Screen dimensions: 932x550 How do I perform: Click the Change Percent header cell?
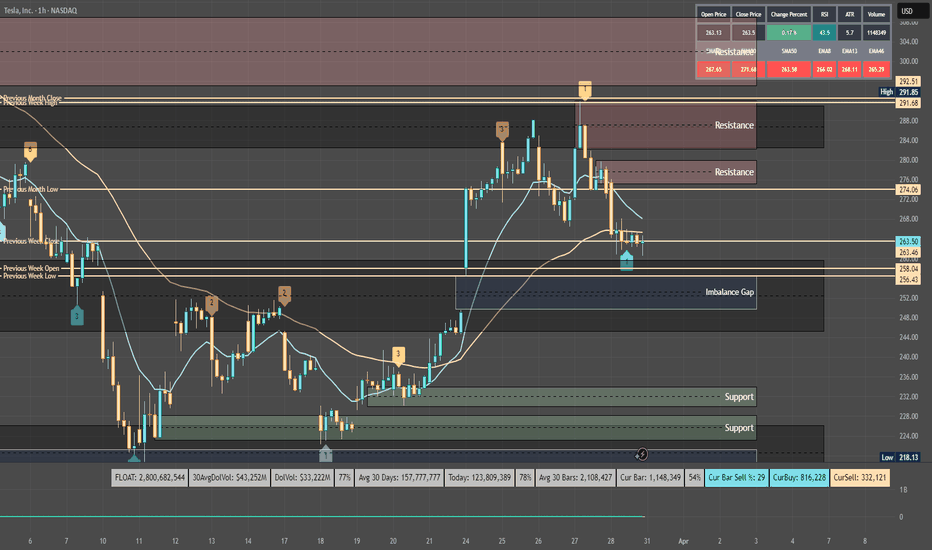[x=789, y=14]
